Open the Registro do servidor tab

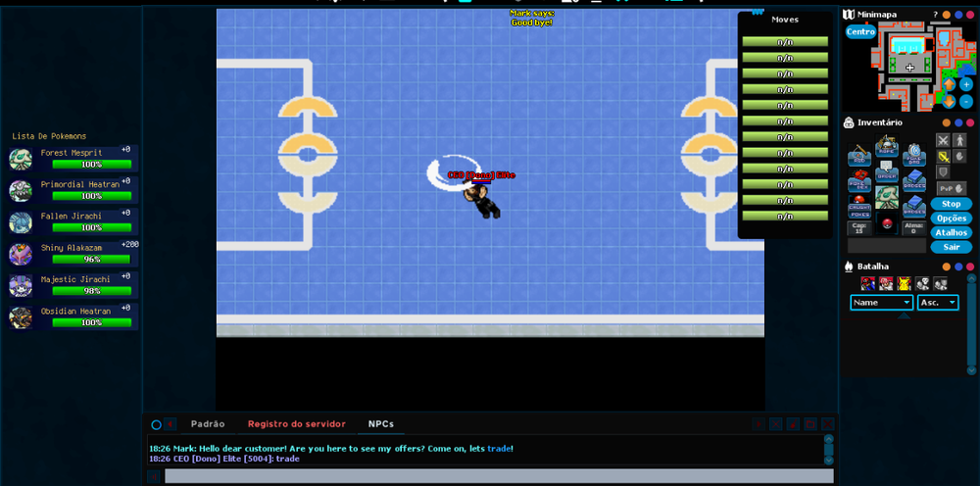coord(296,424)
